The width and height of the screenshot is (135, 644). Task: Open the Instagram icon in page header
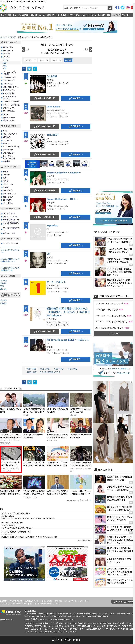click(x=127, y=8)
